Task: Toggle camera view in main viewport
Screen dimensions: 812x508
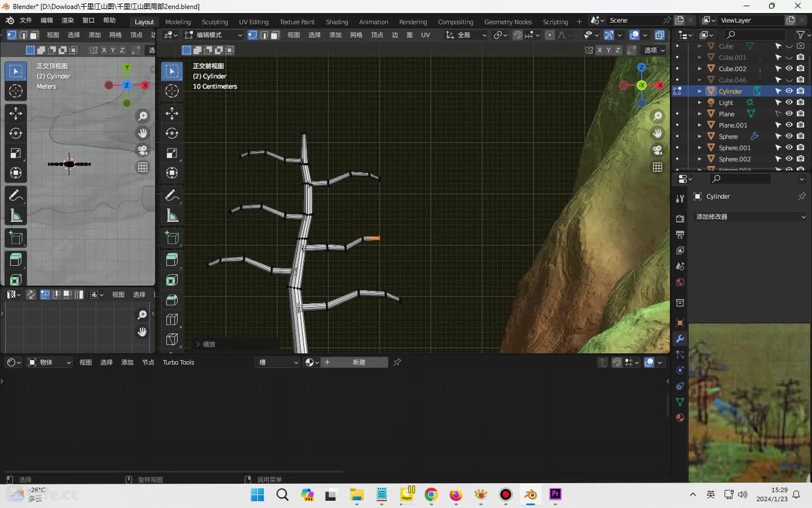Action: pyautogui.click(x=657, y=150)
